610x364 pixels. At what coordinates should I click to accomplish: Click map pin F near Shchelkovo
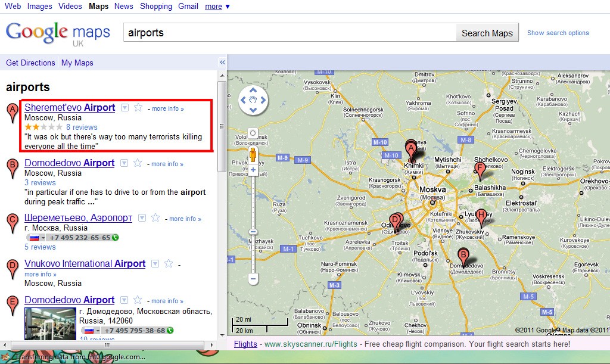pos(480,171)
